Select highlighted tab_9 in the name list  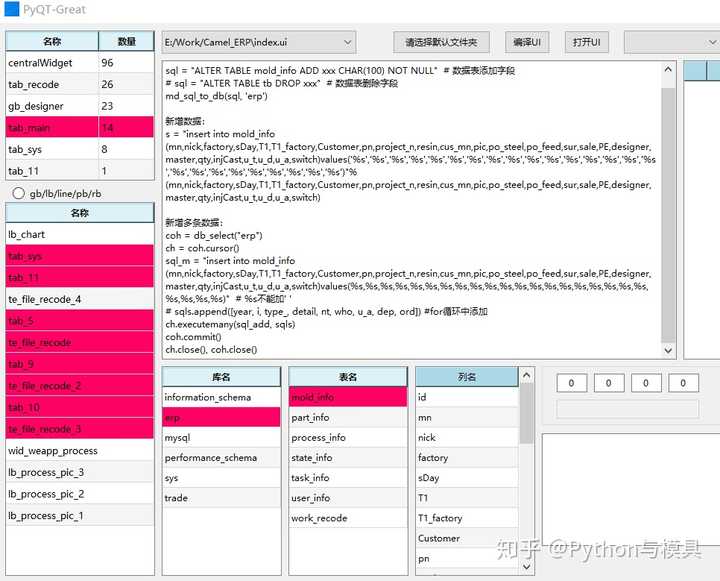(x=80, y=364)
